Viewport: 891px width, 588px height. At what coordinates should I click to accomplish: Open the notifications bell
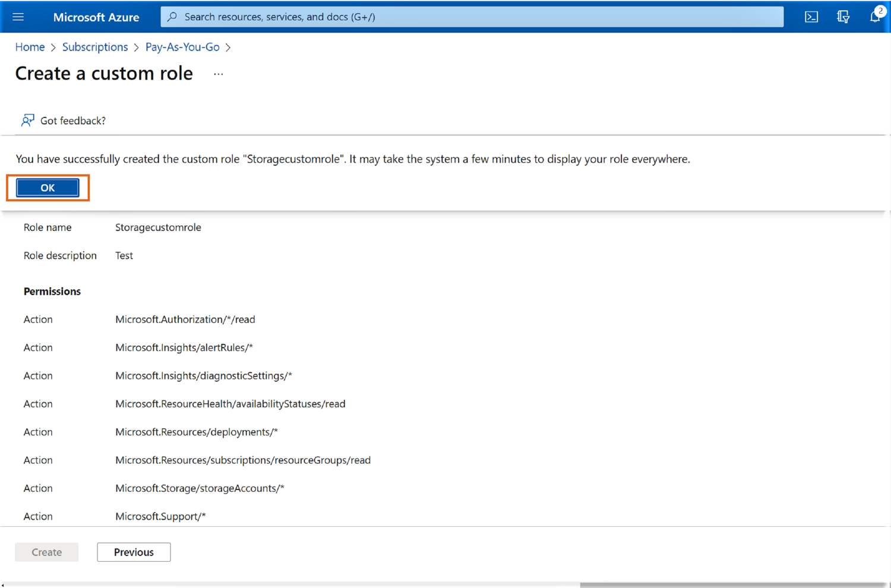click(875, 17)
